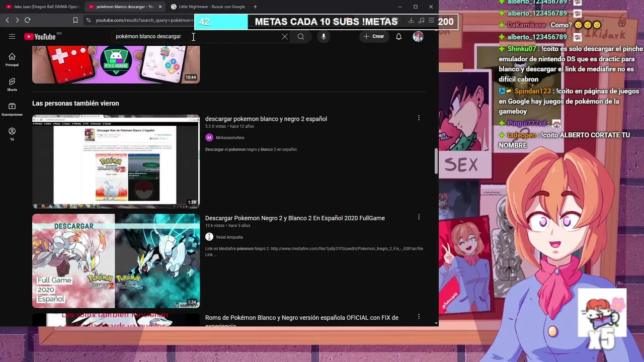Visit the Yesid Ampudia channel
The height and width of the screenshot is (362, 644).
[x=229, y=237]
